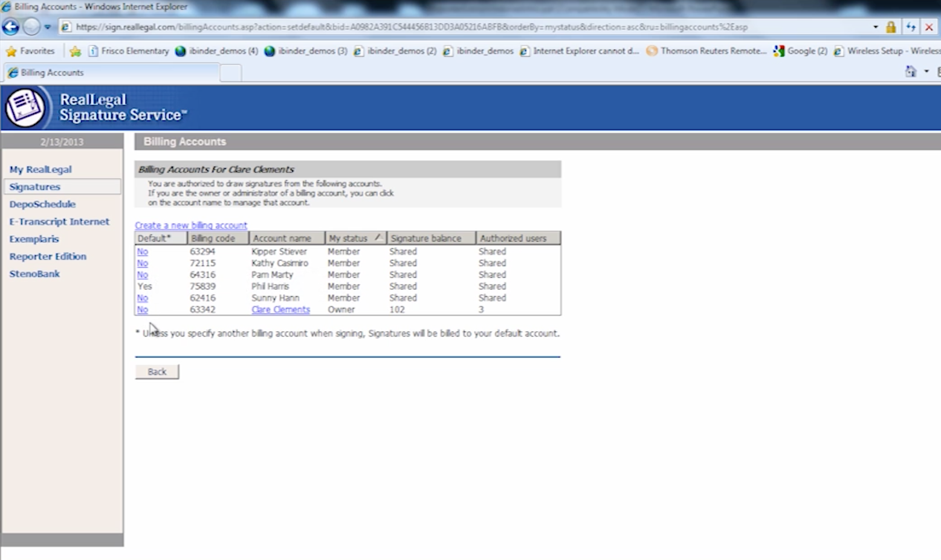Click Create a new billing account link

point(190,225)
